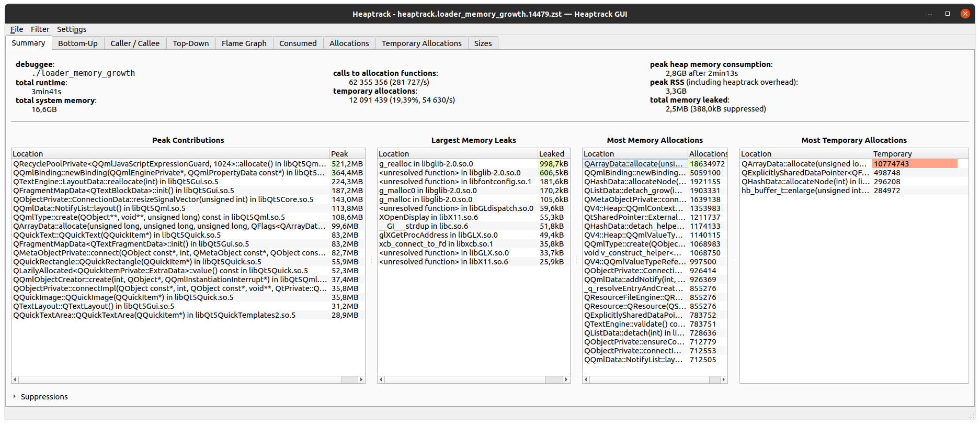Click the Location header in Largest Memory Leaks
The image size is (980, 424).
pos(458,154)
